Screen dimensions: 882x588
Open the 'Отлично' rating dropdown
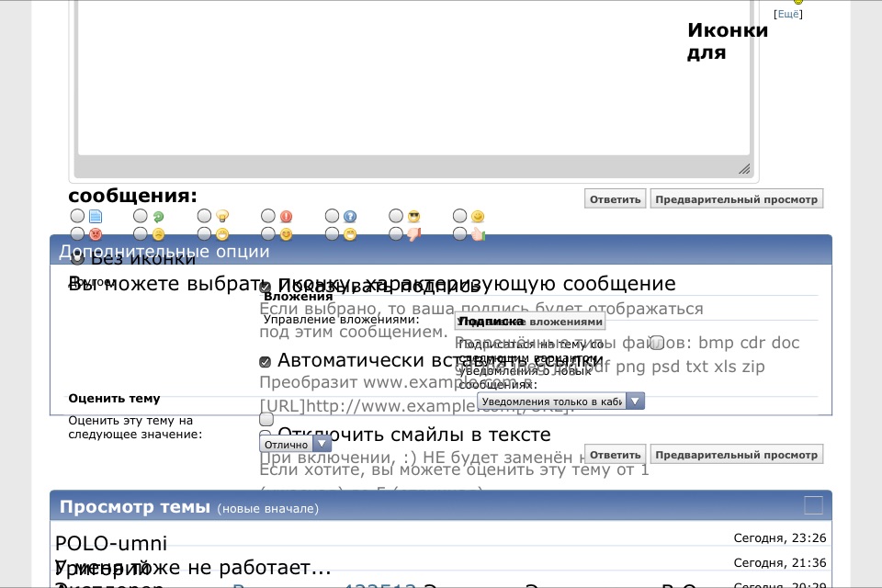point(295,444)
